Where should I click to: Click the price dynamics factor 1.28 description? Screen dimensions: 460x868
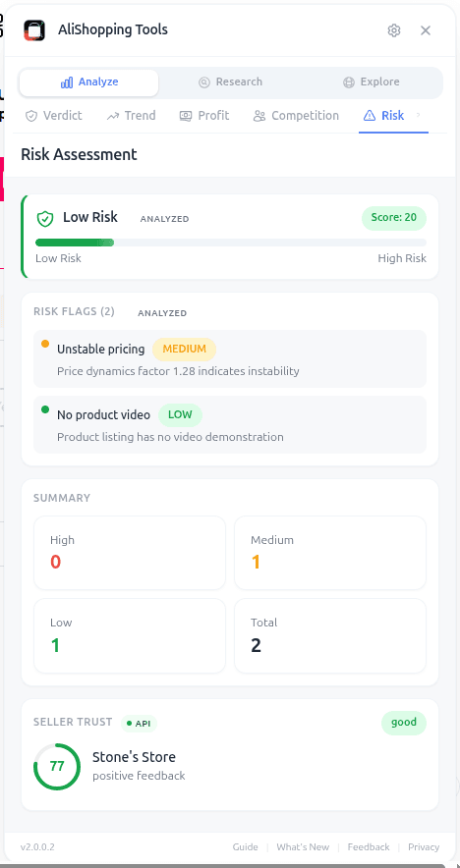coord(178,371)
